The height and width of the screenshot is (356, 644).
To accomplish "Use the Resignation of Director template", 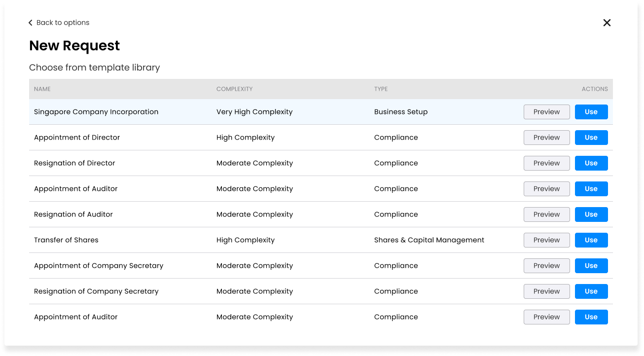I will 591,163.
